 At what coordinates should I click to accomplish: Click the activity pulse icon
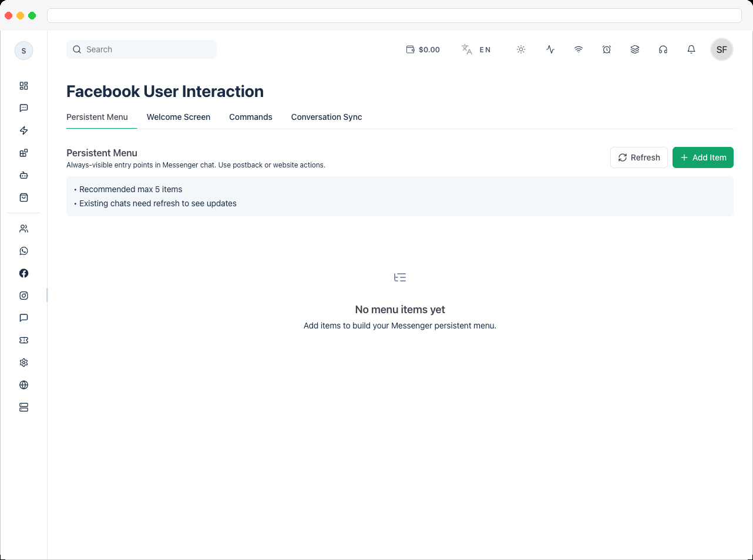point(550,49)
